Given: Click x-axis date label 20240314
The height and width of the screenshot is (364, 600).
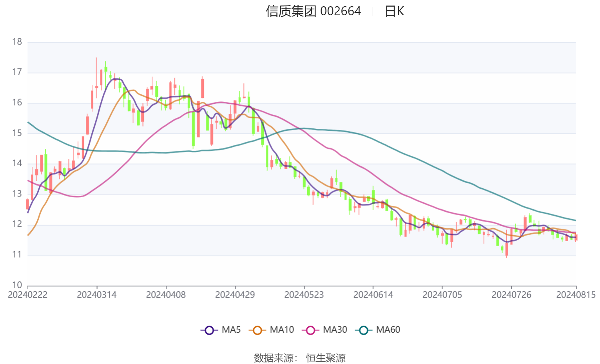Looking at the screenshot, I should (97, 295).
